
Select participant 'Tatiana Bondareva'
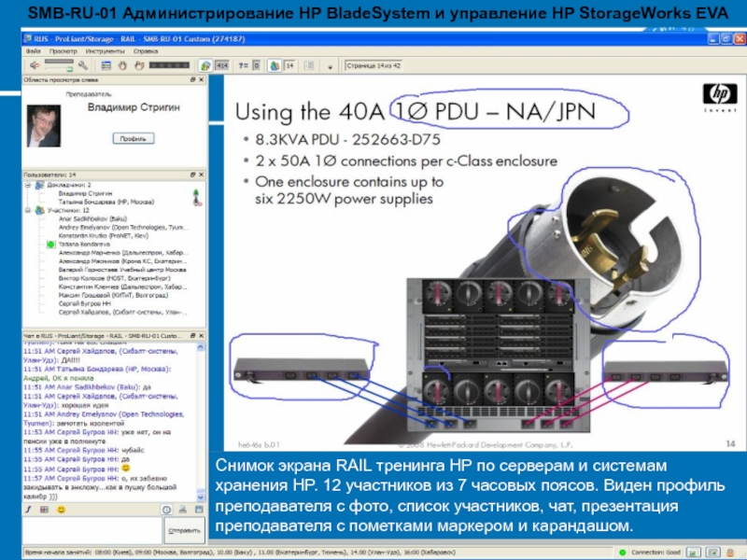pos(84,245)
